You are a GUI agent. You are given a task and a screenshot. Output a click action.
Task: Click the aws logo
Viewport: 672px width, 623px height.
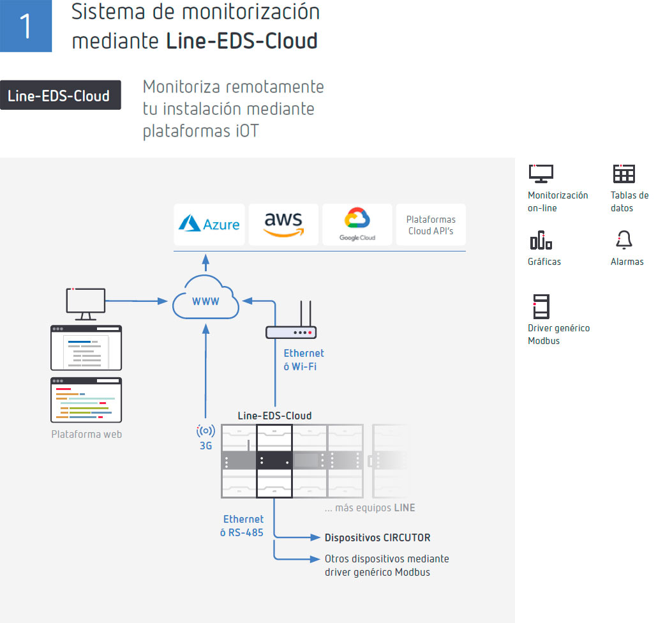click(283, 225)
